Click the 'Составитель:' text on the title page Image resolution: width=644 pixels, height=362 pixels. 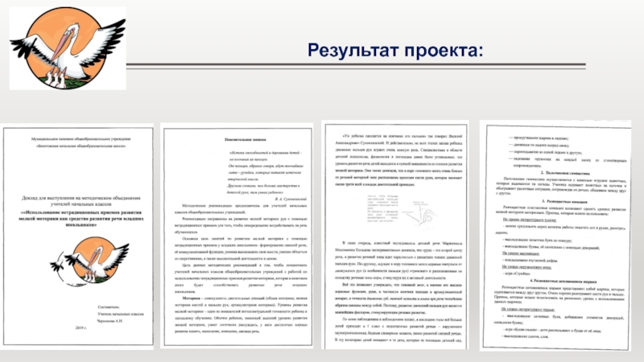click(x=109, y=306)
